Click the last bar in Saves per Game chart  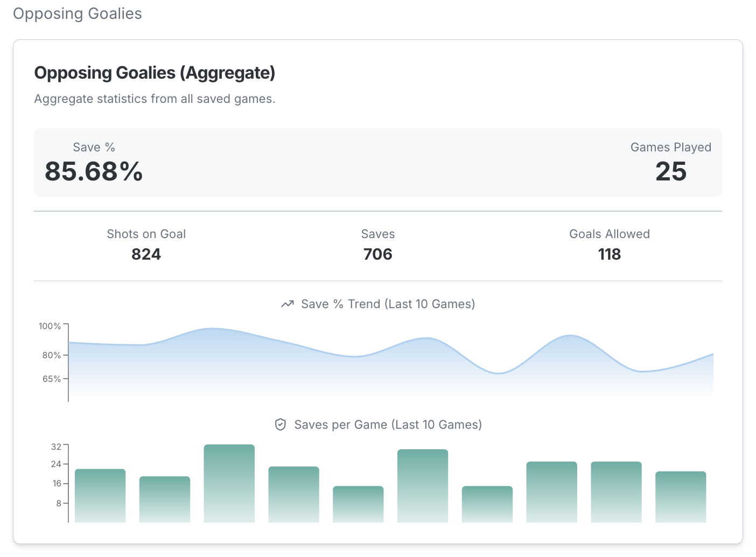coord(681,497)
